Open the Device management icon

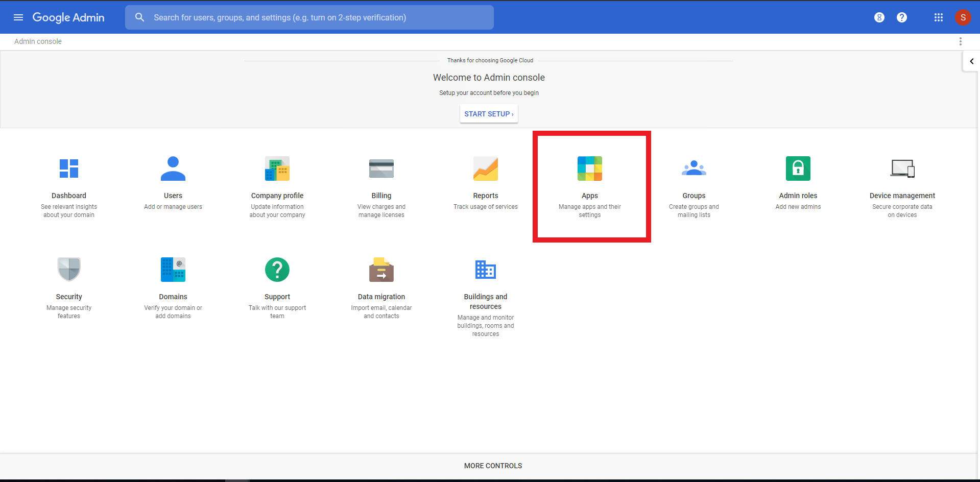click(902, 168)
